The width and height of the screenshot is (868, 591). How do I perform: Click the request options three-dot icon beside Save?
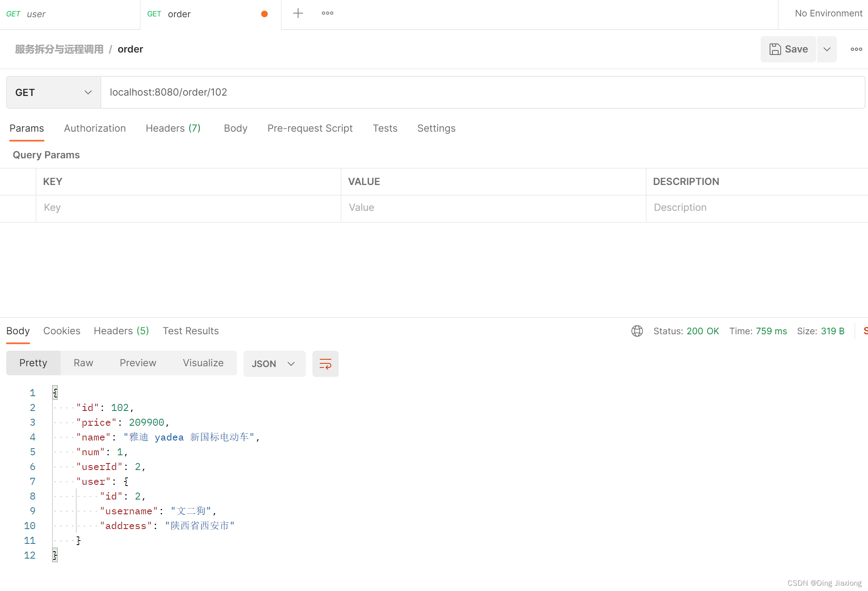(856, 49)
